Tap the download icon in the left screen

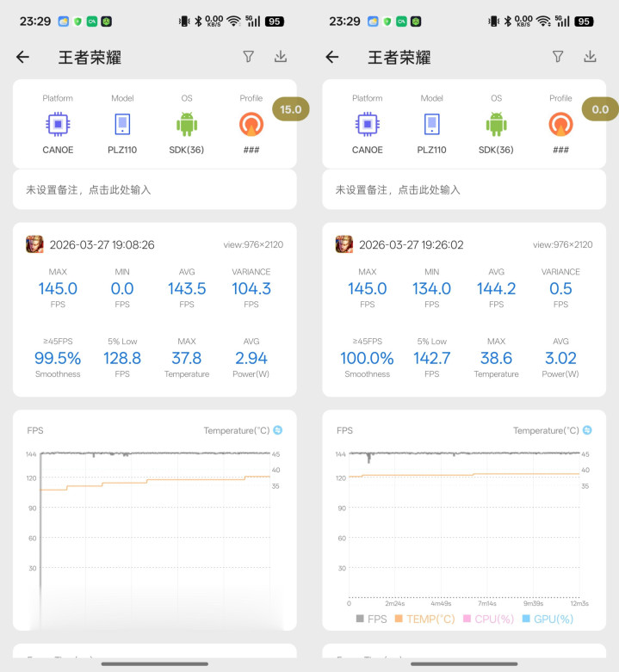point(281,57)
